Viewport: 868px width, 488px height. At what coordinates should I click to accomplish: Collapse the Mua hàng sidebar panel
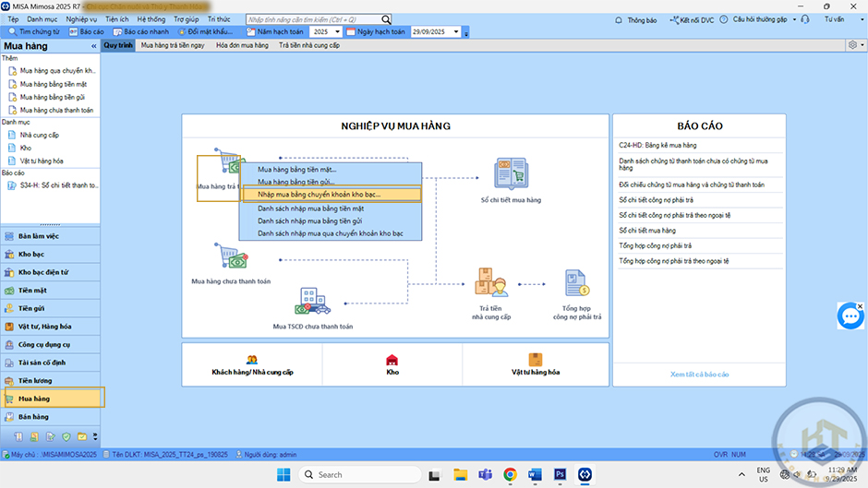(93, 45)
